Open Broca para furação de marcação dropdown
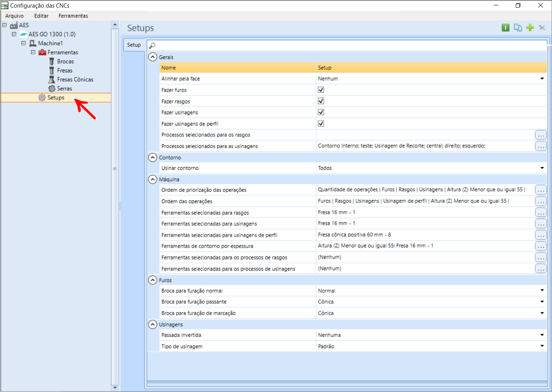The image size is (552, 392). tap(542, 313)
